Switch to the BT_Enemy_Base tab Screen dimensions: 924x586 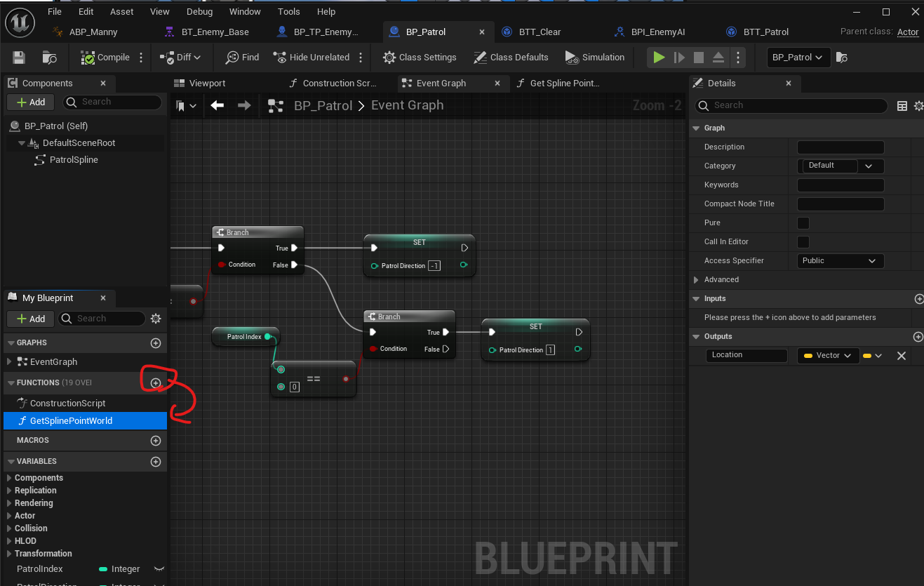[x=207, y=32]
